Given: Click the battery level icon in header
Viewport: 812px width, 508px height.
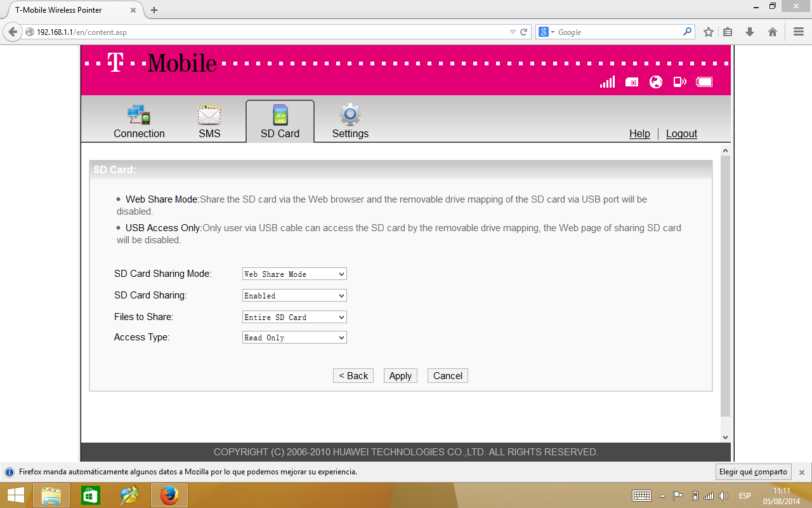Looking at the screenshot, I should coord(704,82).
